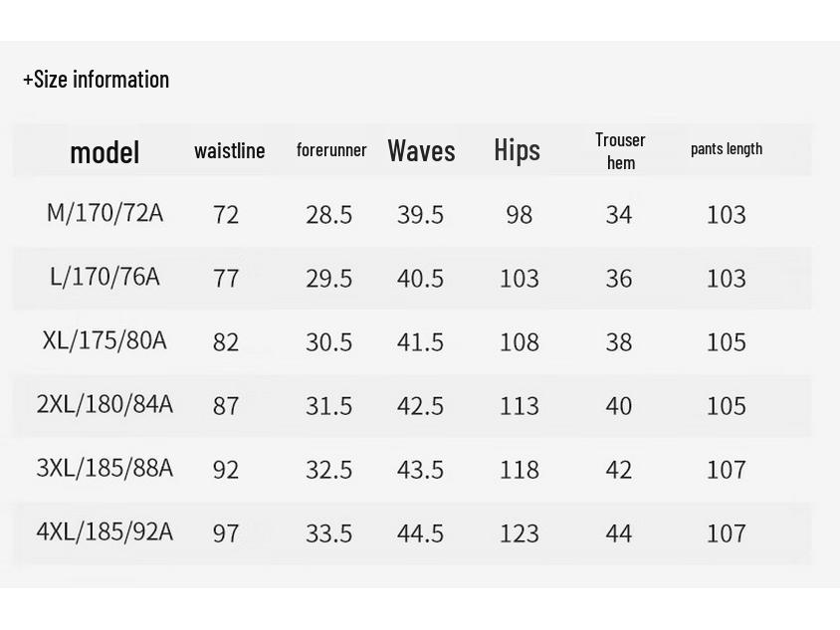Select the 4XL/185/92A size row label
This screenshot has width=840, height=630.
point(105,531)
